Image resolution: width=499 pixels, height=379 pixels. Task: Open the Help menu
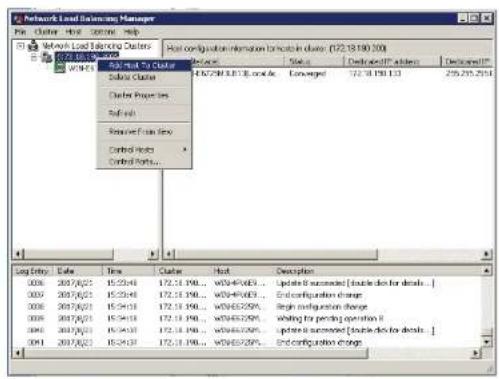(x=131, y=32)
